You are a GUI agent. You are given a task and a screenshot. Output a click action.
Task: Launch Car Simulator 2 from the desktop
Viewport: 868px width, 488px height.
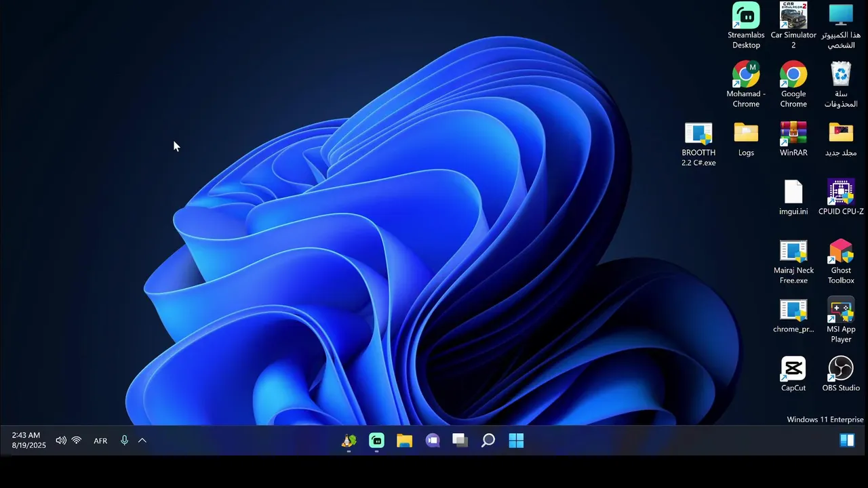pos(793,26)
